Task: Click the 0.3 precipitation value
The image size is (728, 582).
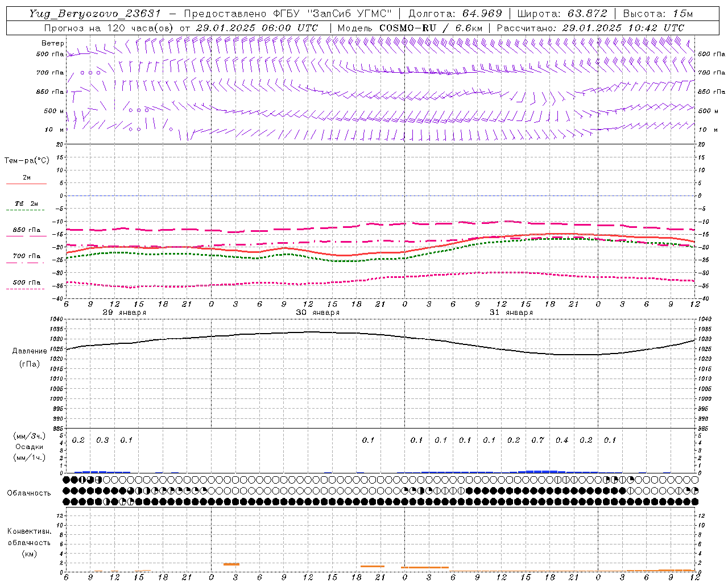Action: pos(102,440)
